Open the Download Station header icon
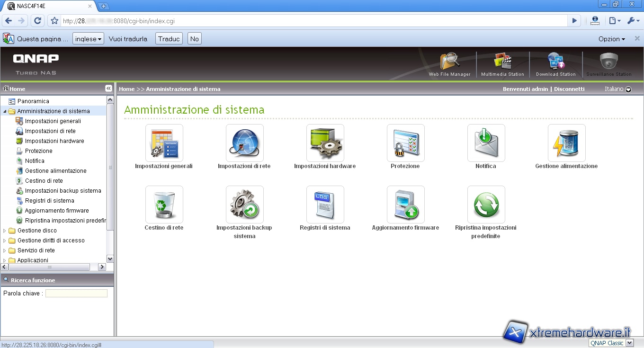Image resolution: width=644 pixels, height=348 pixels. [x=555, y=64]
